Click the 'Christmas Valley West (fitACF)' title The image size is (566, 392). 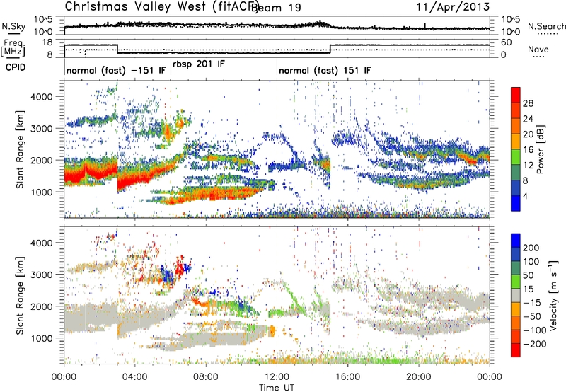162,6
